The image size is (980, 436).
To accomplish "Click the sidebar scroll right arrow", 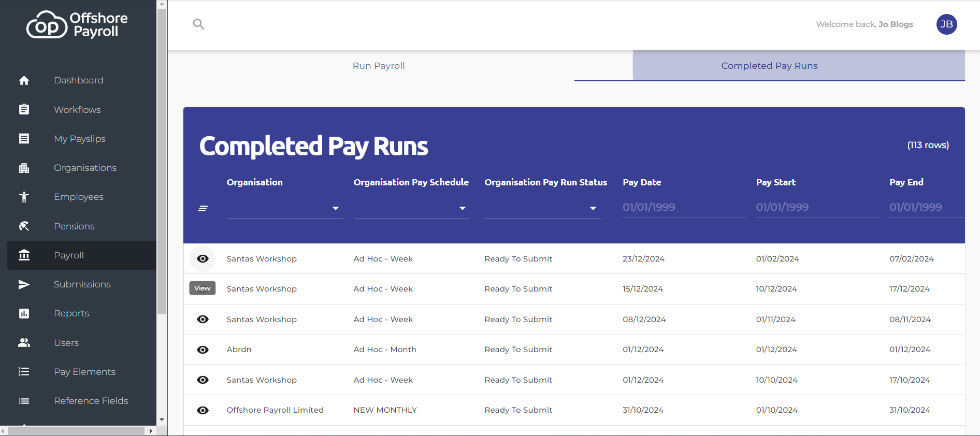I will (151, 431).
